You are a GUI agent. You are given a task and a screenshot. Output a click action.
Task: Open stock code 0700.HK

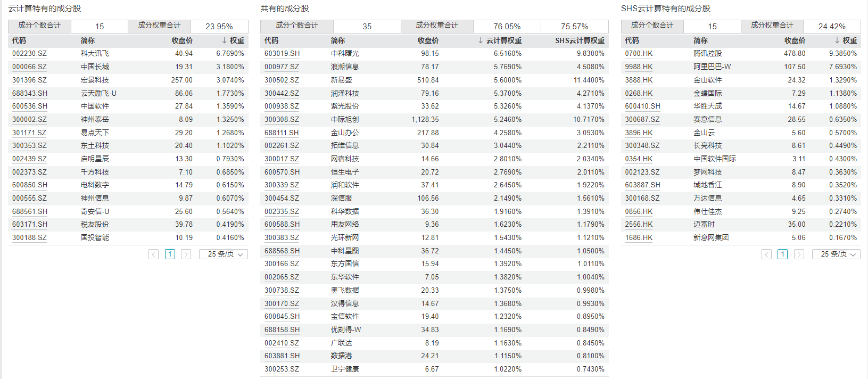pos(639,54)
